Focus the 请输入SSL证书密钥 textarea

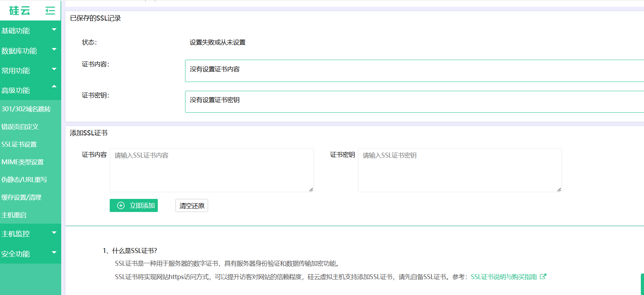460,170
